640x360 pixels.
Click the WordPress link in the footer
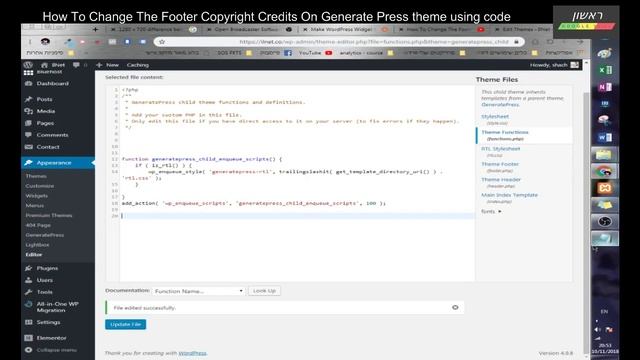coord(192,353)
